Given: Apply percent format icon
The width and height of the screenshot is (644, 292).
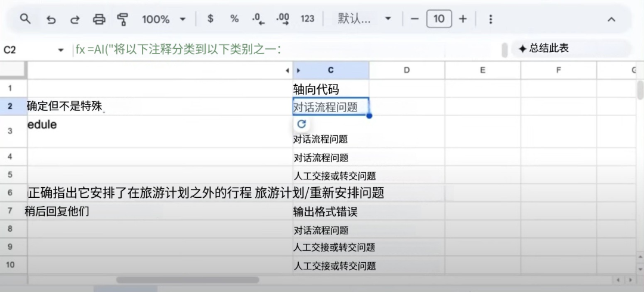Looking at the screenshot, I should (234, 19).
